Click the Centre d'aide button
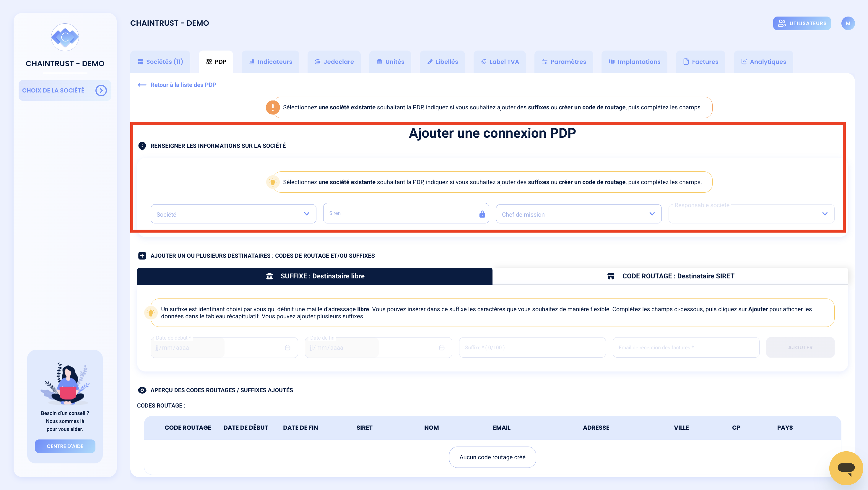The width and height of the screenshot is (868, 490). click(x=65, y=446)
